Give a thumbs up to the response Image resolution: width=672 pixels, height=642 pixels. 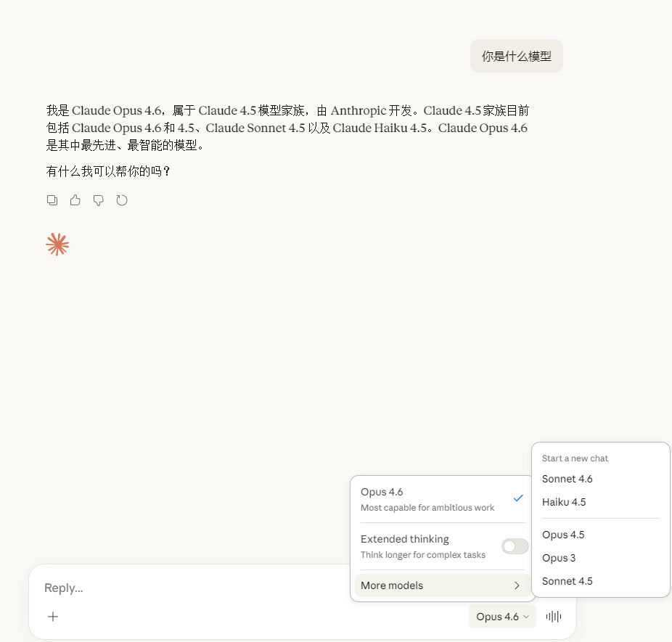click(75, 199)
